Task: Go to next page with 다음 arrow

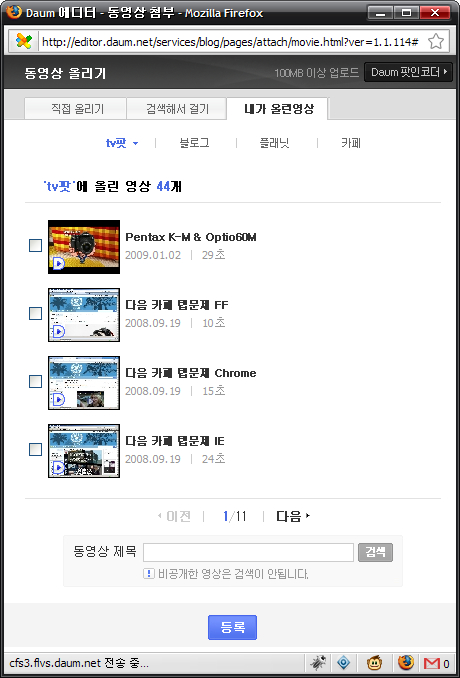Action: [293, 516]
